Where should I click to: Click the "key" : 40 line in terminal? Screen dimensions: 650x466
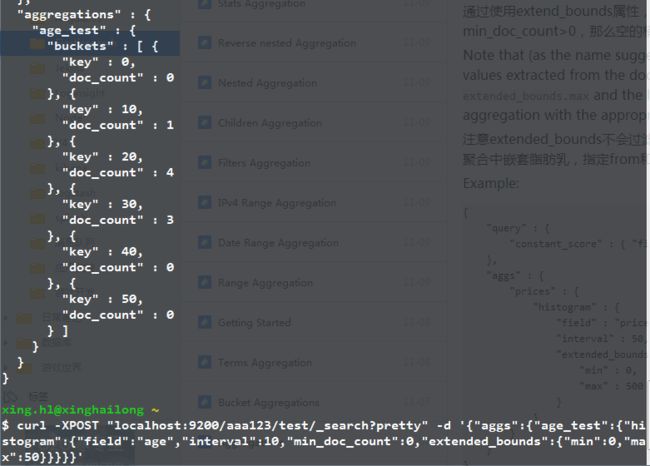tap(102, 252)
